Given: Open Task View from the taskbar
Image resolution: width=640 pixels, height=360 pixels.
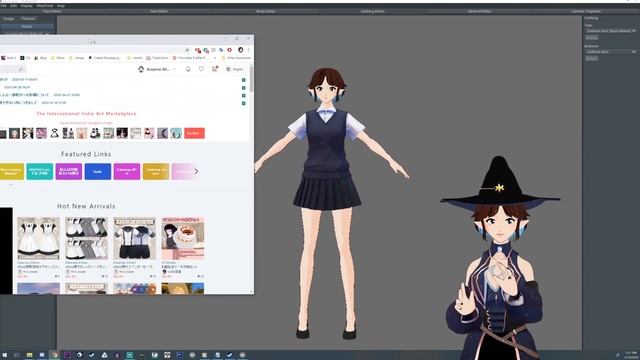Looking at the screenshot, I should [17, 355].
